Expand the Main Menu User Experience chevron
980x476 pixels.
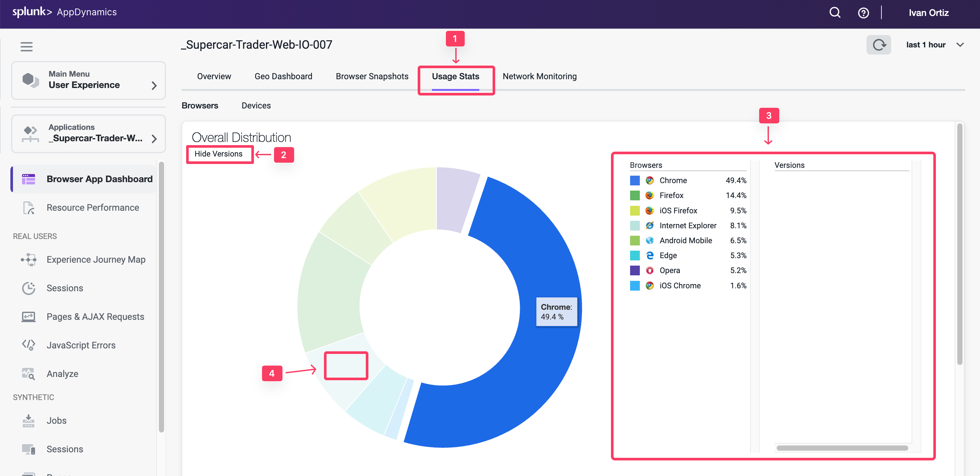[154, 85]
